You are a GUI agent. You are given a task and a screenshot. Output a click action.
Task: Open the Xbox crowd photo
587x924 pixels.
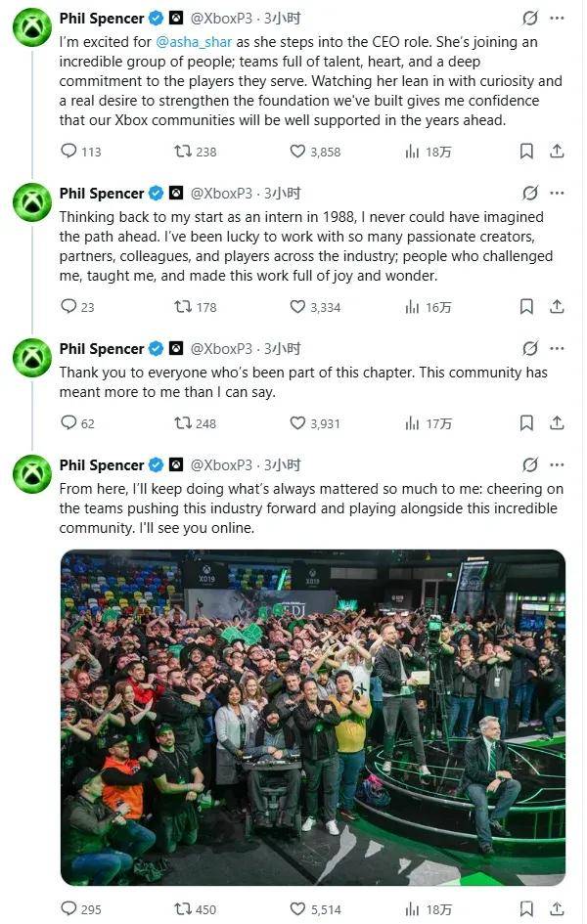312,718
